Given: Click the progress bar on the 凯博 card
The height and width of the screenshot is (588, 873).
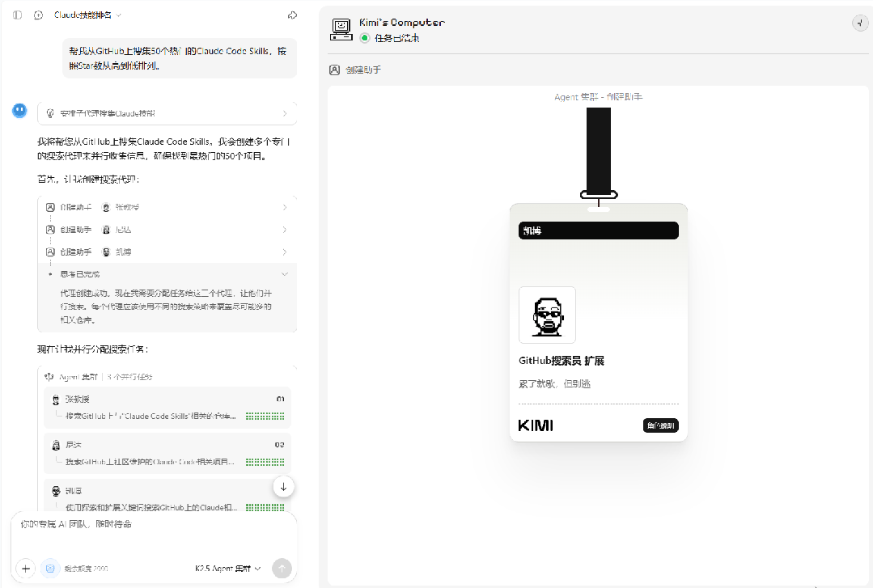Looking at the screenshot, I should pos(265,507).
